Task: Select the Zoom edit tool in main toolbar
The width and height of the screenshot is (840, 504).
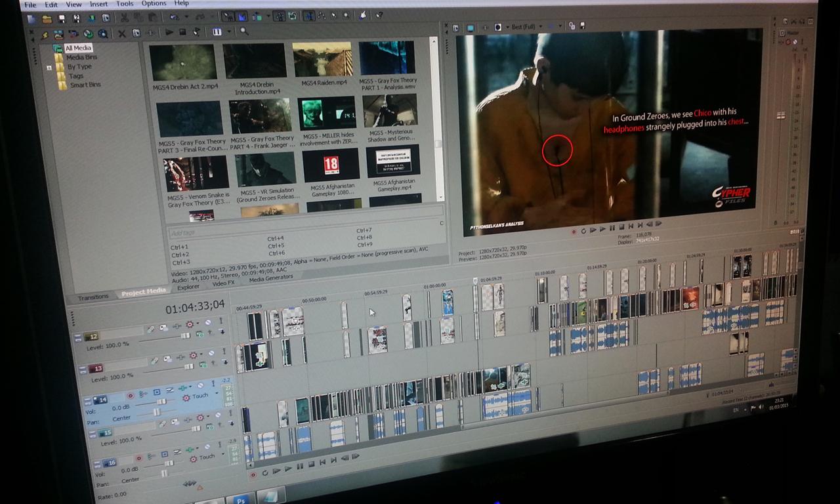Action: 346,16
